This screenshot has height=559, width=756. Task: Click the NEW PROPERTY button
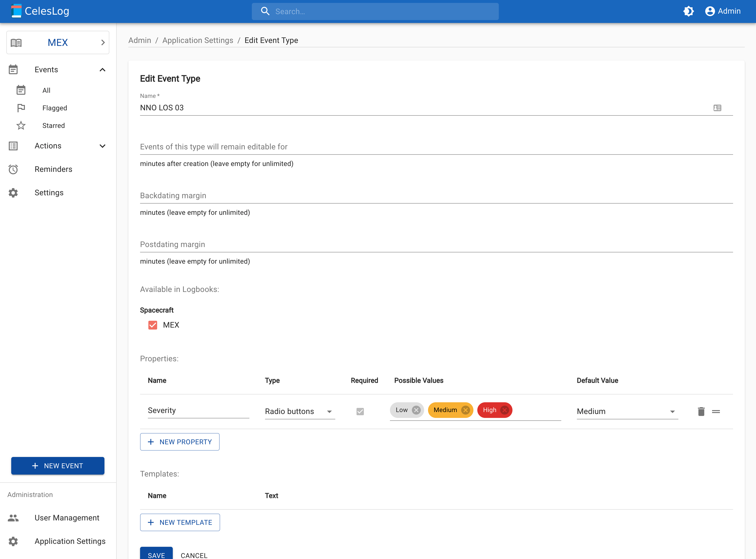click(180, 442)
